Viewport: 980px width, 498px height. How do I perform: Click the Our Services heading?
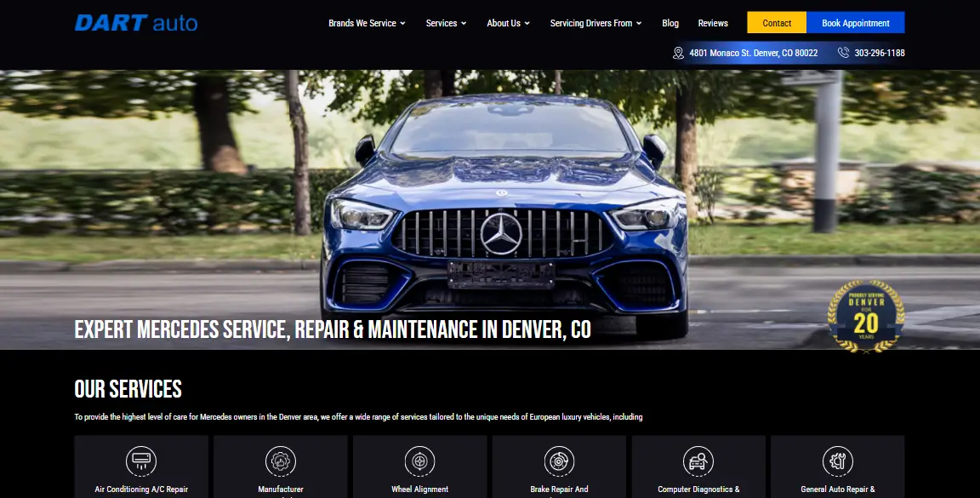(x=128, y=389)
